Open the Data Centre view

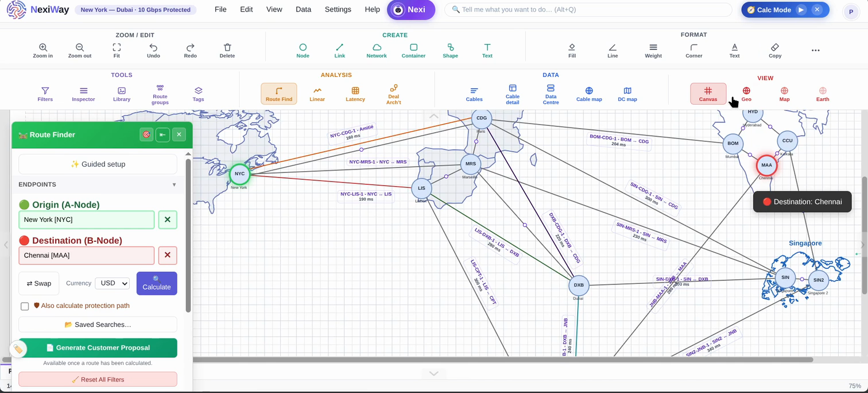tap(551, 95)
